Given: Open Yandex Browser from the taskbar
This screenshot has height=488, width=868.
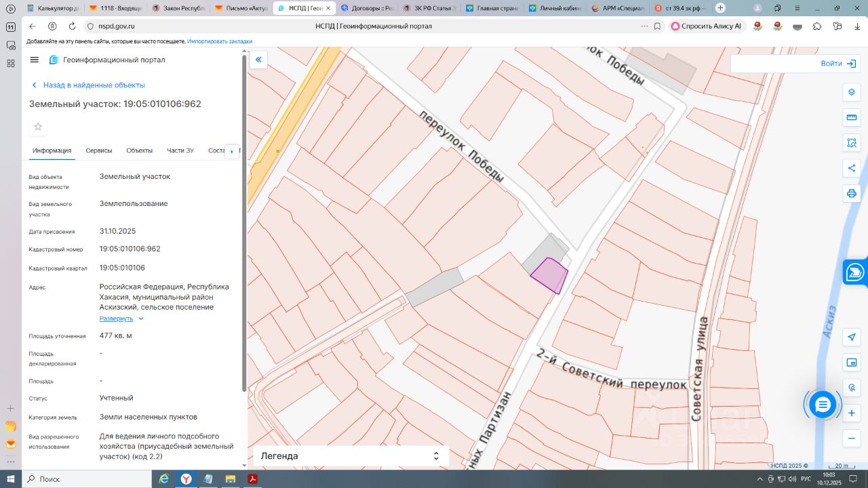Looking at the screenshot, I should pyautogui.click(x=185, y=479).
